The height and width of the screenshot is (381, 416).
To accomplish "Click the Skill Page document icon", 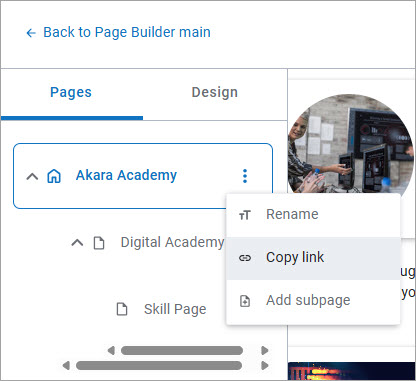I will click(x=122, y=309).
